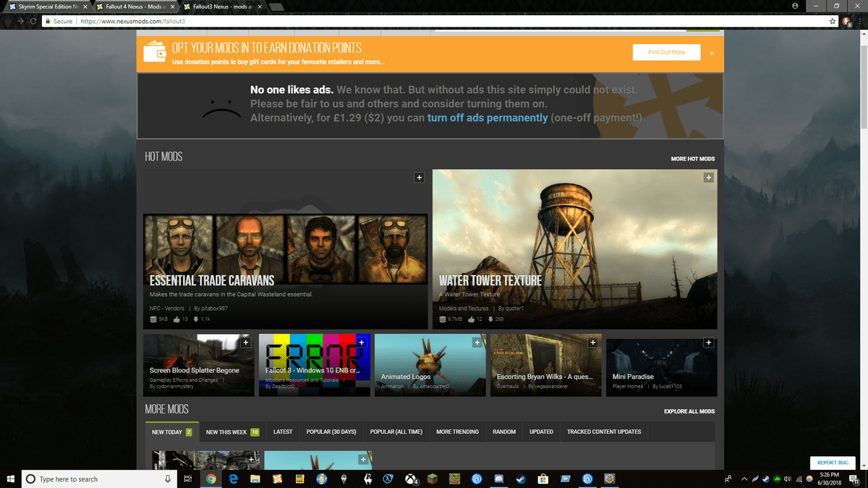Click plus icon on Screen Blood Splatter Begone
The width and height of the screenshot is (868, 488).
point(245,342)
